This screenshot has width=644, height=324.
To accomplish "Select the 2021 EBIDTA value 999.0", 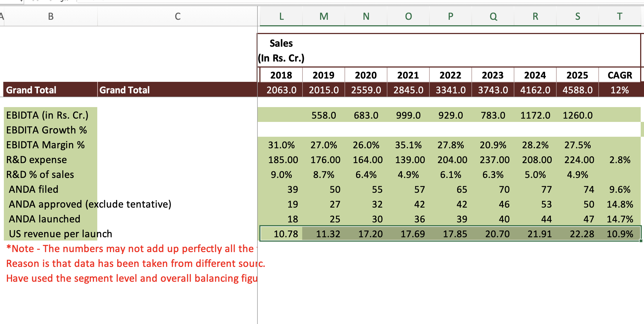I will coord(408,115).
